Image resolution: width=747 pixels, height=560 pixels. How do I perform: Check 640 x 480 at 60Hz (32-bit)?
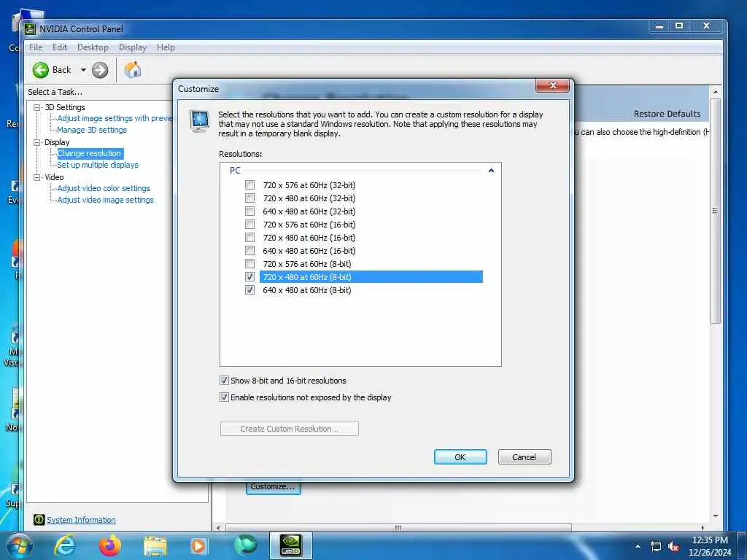pos(249,211)
